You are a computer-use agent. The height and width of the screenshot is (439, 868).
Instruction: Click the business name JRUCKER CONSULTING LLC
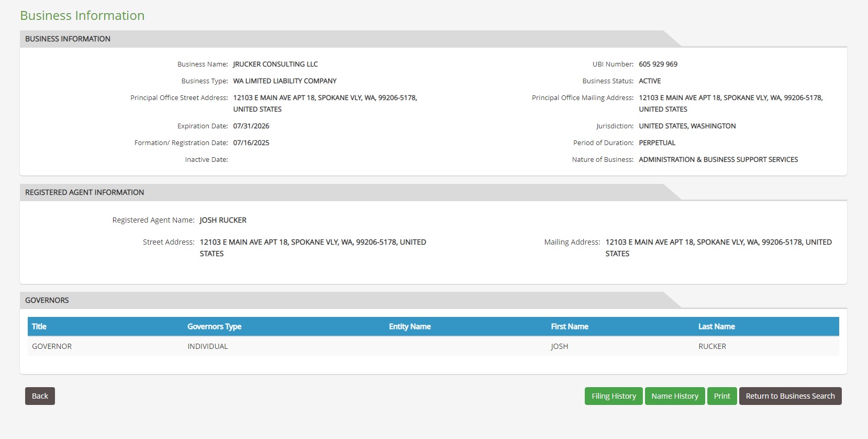(275, 64)
